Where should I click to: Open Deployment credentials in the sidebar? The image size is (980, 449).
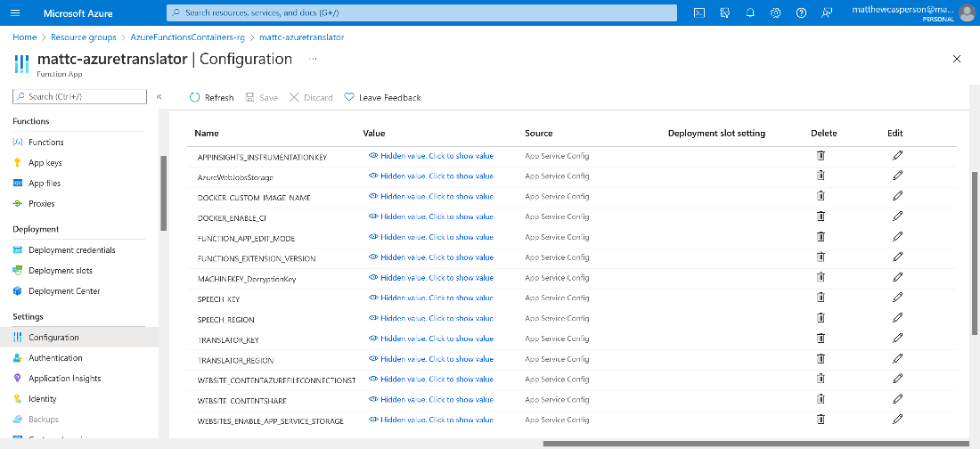64,250
